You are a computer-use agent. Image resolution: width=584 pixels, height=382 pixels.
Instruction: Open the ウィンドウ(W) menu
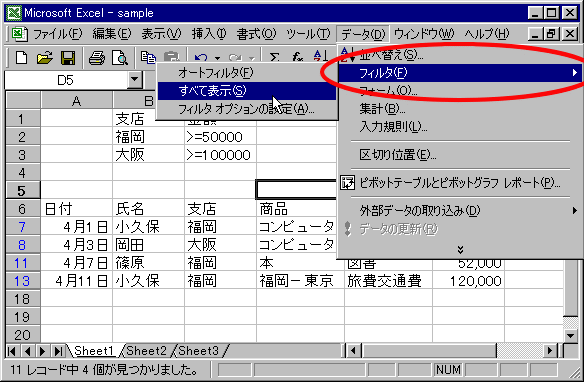click(x=424, y=34)
